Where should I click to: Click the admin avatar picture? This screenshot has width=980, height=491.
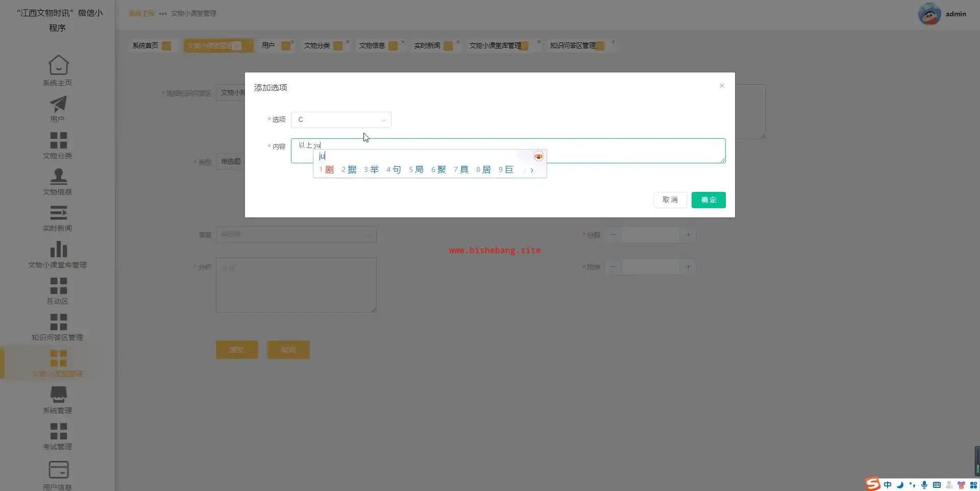pyautogui.click(x=929, y=14)
